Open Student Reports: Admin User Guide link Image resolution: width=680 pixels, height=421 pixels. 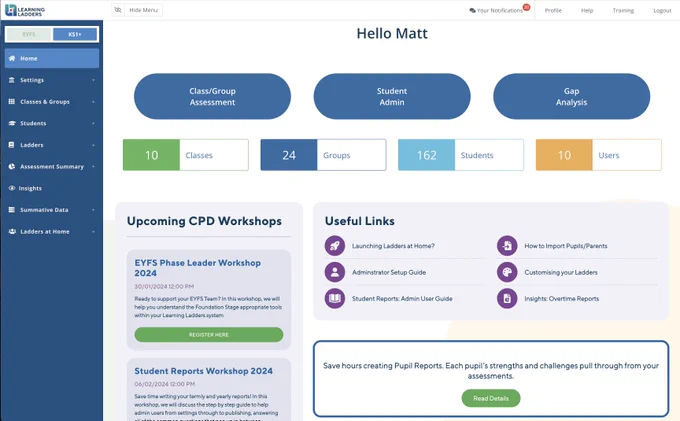(402, 298)
